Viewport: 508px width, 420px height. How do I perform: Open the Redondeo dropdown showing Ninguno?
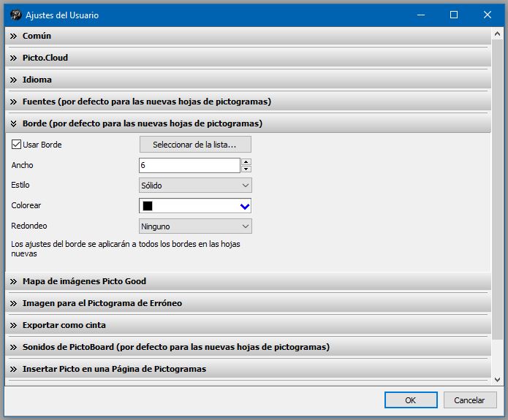pos(195,226)
